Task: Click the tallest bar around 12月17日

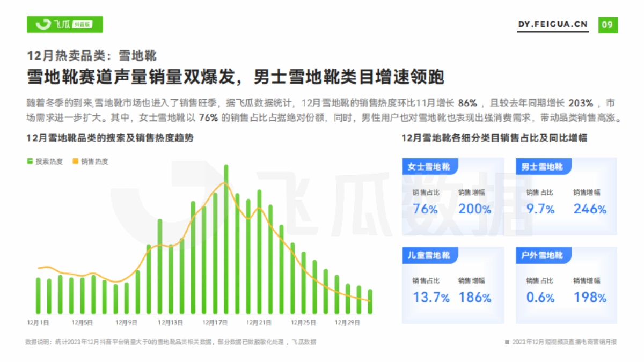Action: pos(227,236)
